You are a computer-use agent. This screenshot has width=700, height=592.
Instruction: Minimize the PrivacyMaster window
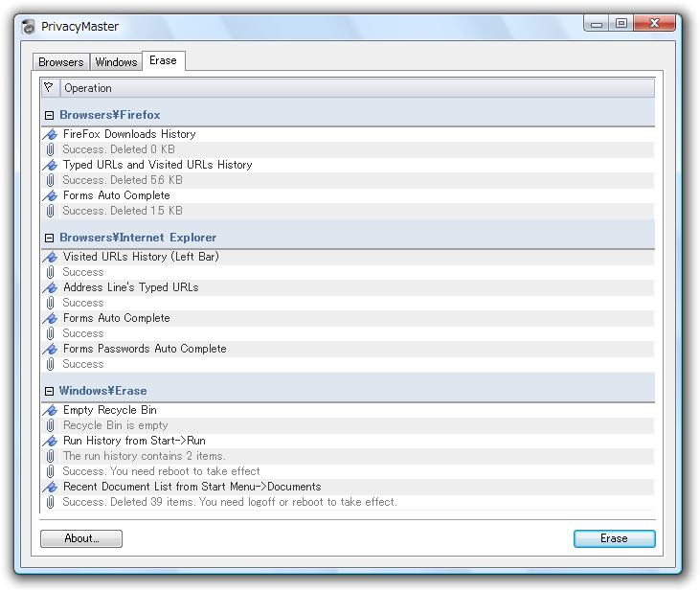point(597,24)
